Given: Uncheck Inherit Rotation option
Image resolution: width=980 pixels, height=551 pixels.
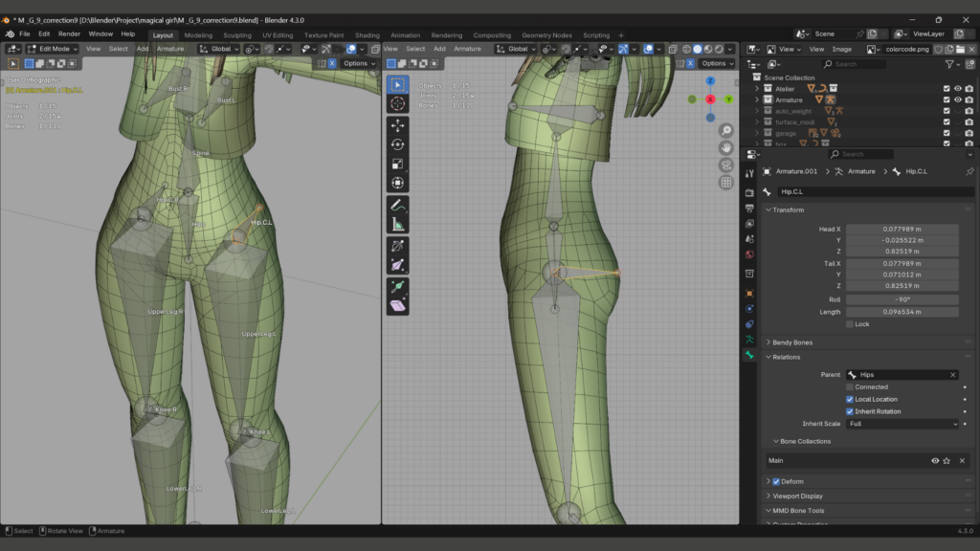Looking at the screenshot, I should click(850, 411).
